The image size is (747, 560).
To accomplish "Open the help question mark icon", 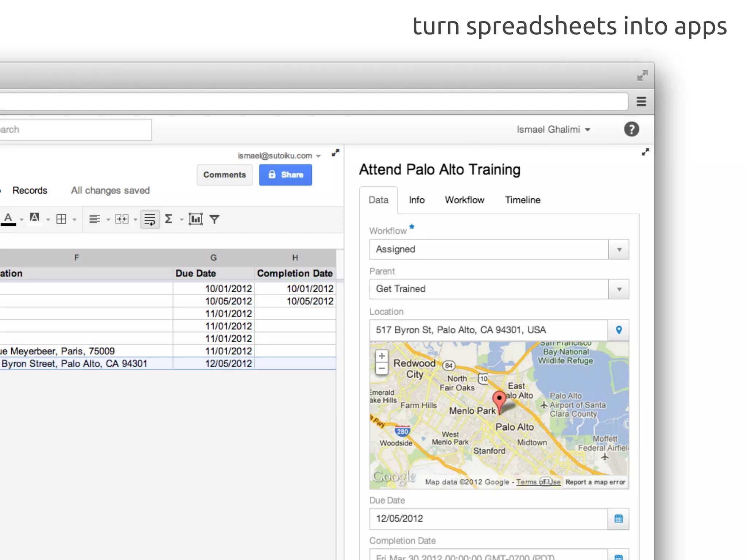I will point(631,129).
